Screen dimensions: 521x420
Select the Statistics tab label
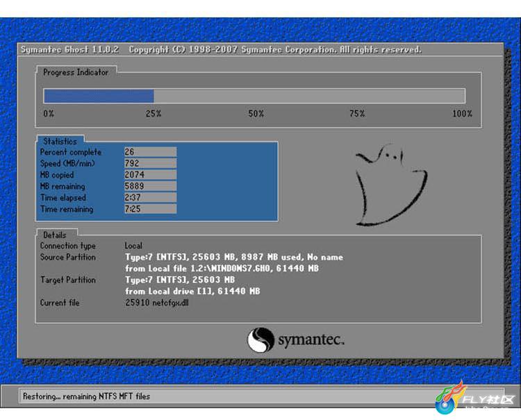[60, 141]
